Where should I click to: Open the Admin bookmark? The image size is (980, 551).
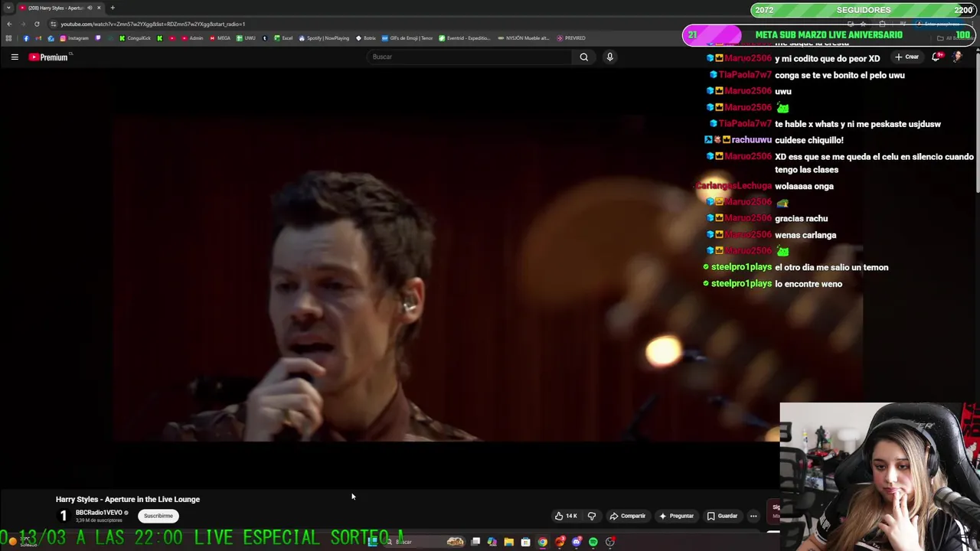click(x=191, y=38)
